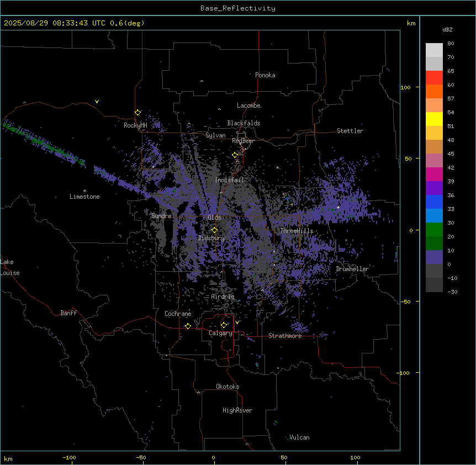Click the yellow marker south of Cochrane
Image resolution: width=476 pixels, height=465 pixels.
188,326
